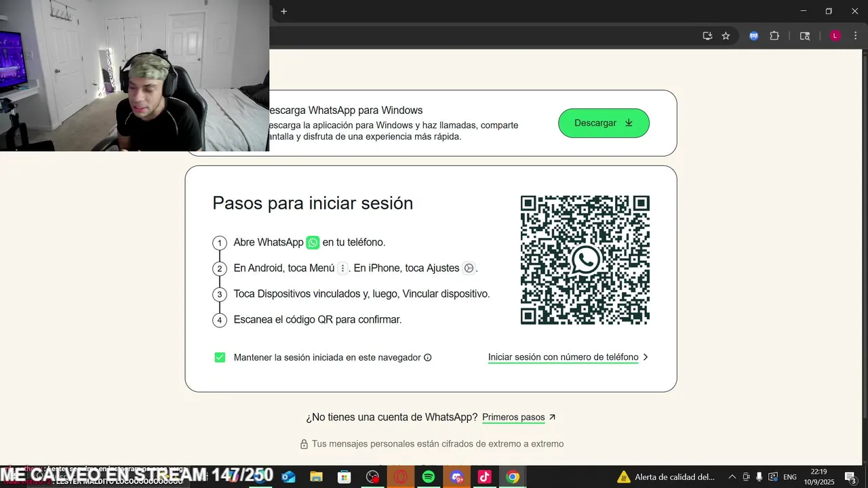Bookmark this page with the star icon
The image size is (868, 488).
click(726, 36)
